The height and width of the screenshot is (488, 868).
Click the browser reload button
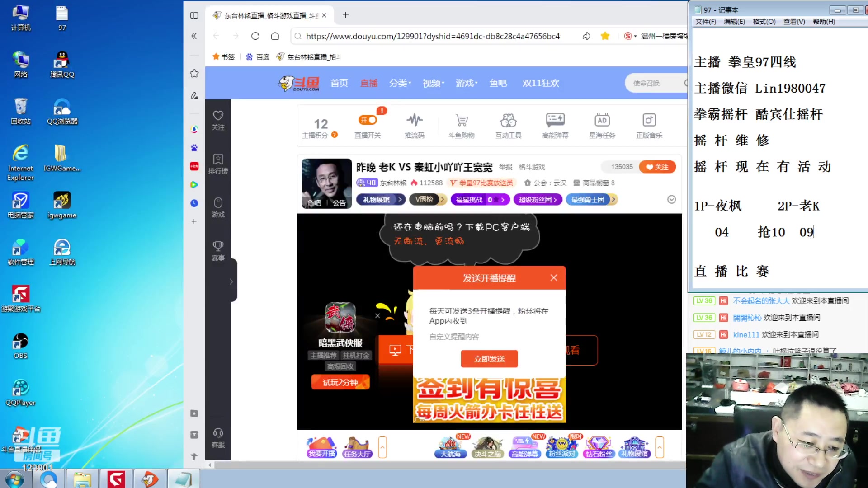pos(255,36)
